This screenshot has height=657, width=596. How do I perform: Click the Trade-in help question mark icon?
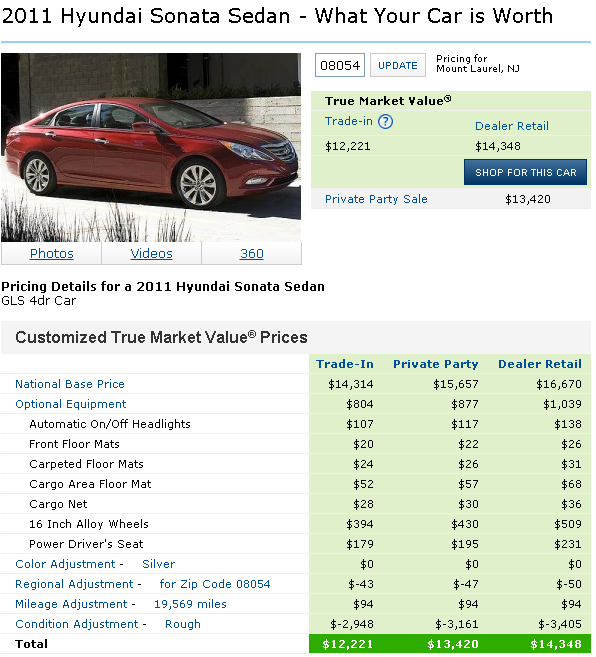tap(385, 122)
